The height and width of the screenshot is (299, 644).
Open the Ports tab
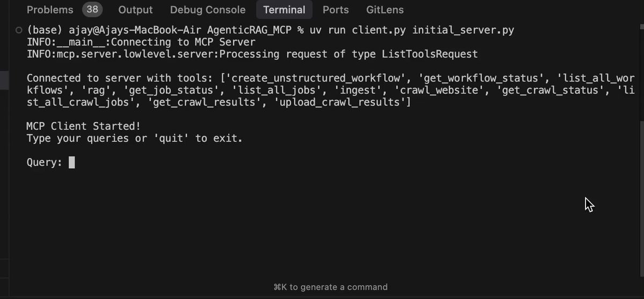(x=335, y=10)
